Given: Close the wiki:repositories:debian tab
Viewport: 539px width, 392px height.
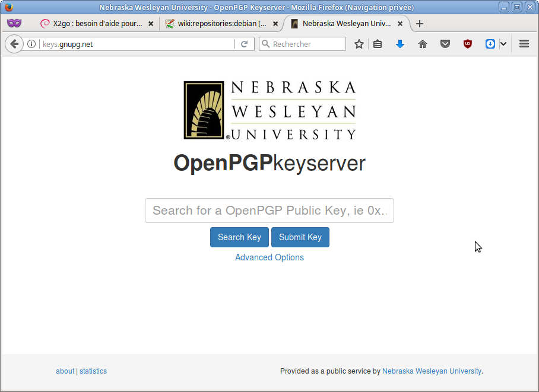Looking at the screenshot, I should [275, 24].
